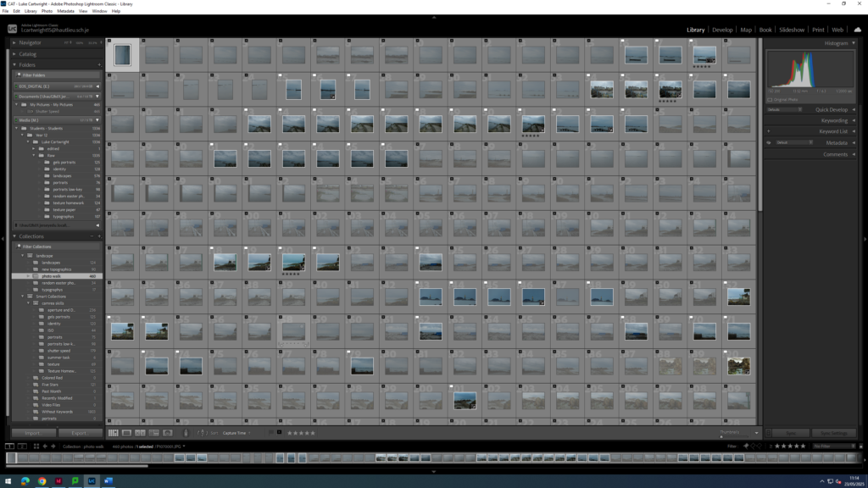Expand the edited folder in tree
Viewport: 868px width, 488px height.
pyautogui.click(x=34, y=149)
